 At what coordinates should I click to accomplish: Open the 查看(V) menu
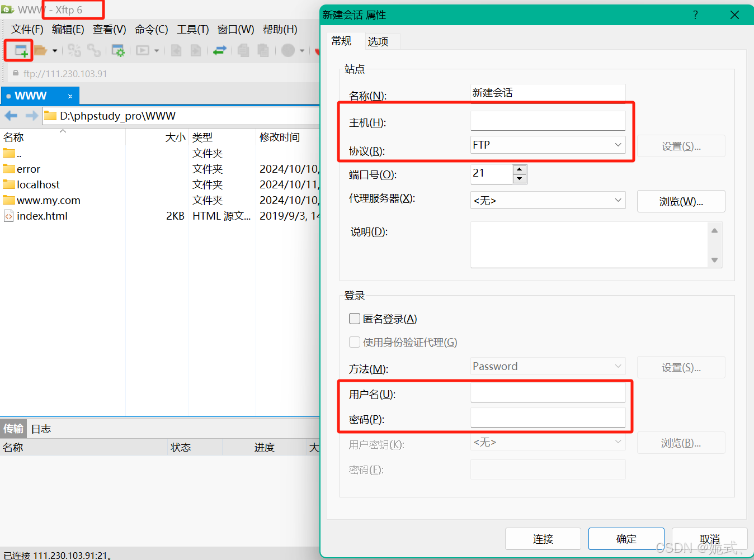point(110,29)
